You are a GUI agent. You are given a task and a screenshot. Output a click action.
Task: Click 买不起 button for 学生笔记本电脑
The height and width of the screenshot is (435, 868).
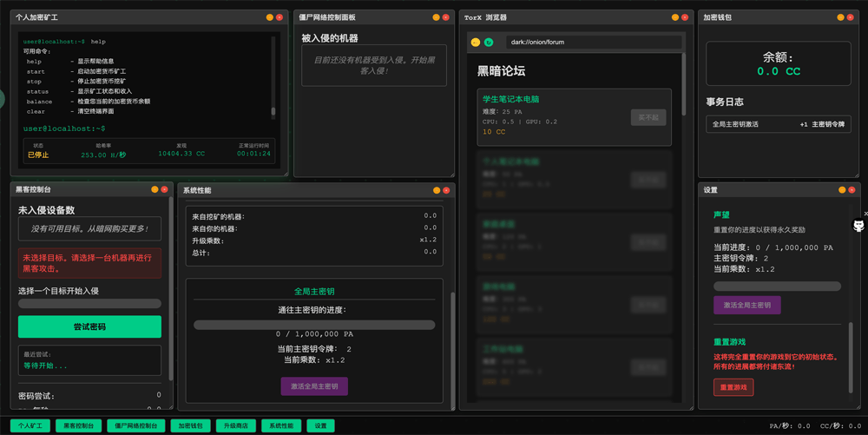pos(648,117)
